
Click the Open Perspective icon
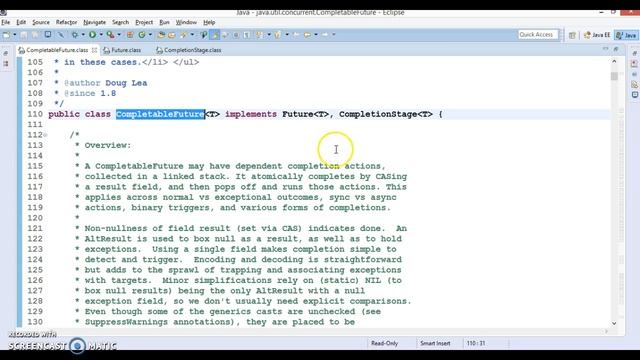[x=572, y=35]
